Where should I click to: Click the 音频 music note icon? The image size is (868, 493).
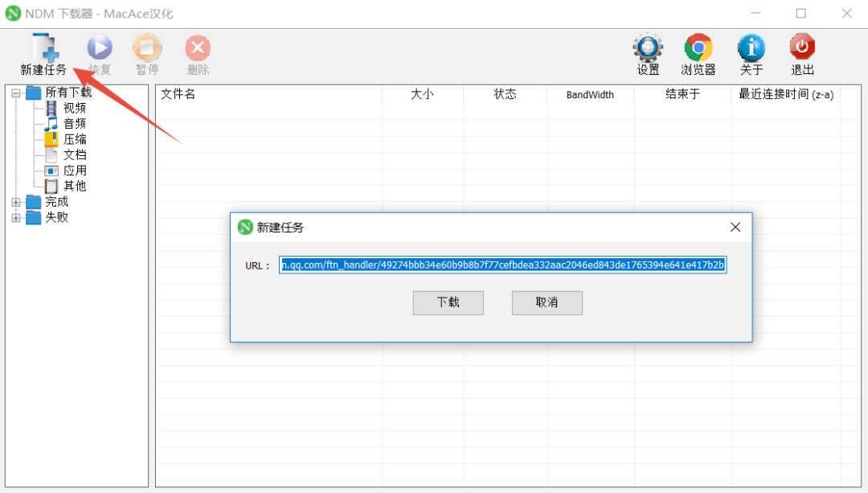51,124
